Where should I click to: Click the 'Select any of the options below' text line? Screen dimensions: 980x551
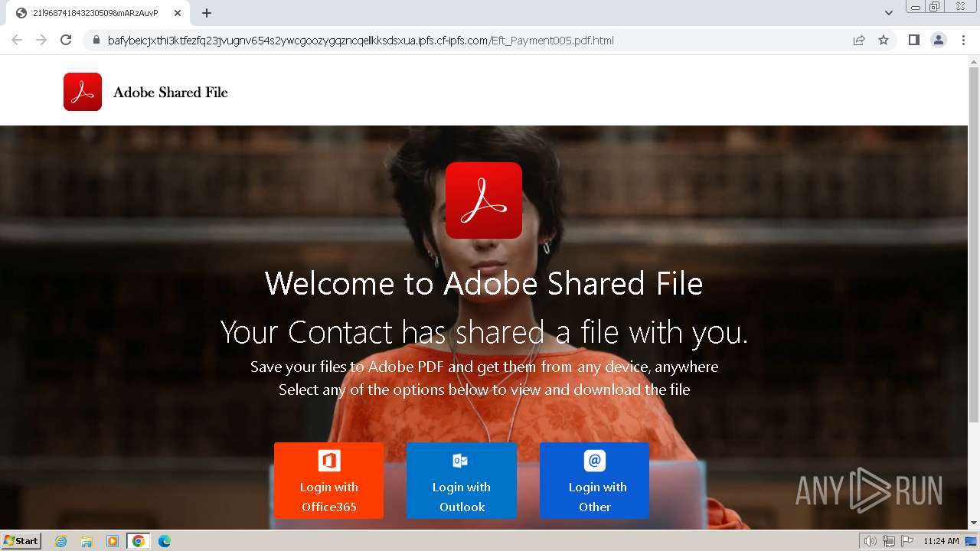point(484,390)
